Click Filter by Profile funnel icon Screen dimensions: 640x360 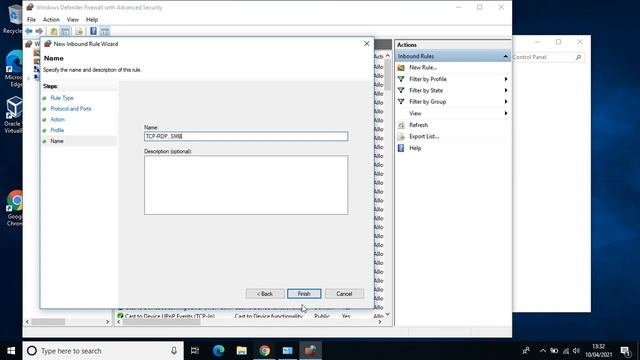pos(401,79)
